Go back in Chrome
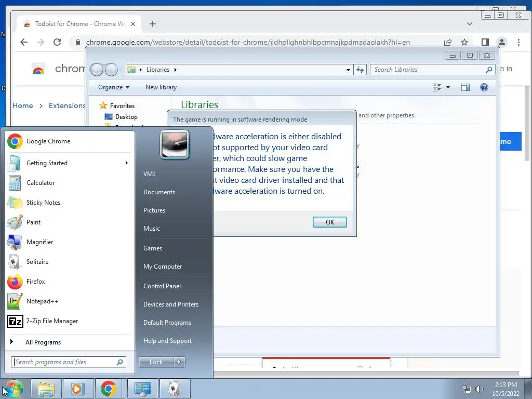This screenshot has height=399, width=532. click(24, 42)
